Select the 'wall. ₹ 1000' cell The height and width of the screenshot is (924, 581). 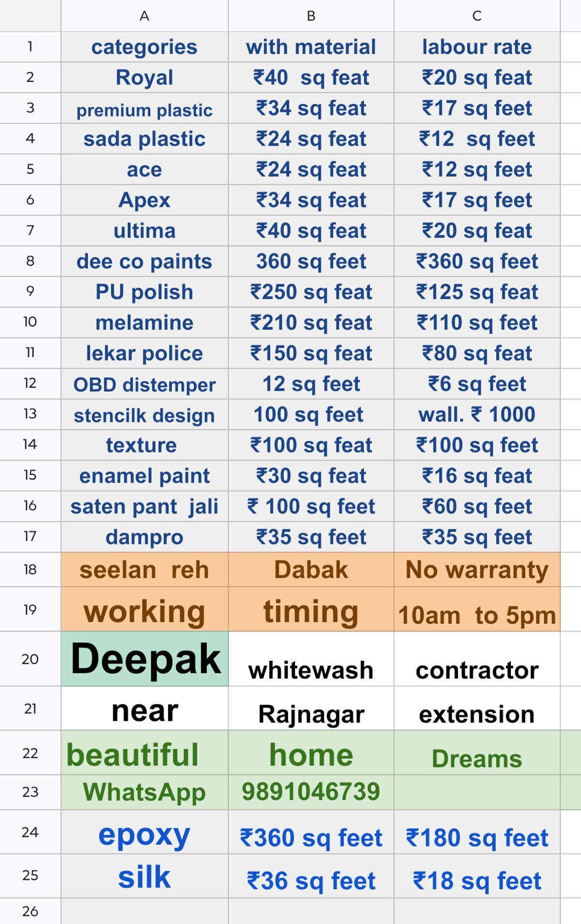pyautogui.click(x=477, y=414)
